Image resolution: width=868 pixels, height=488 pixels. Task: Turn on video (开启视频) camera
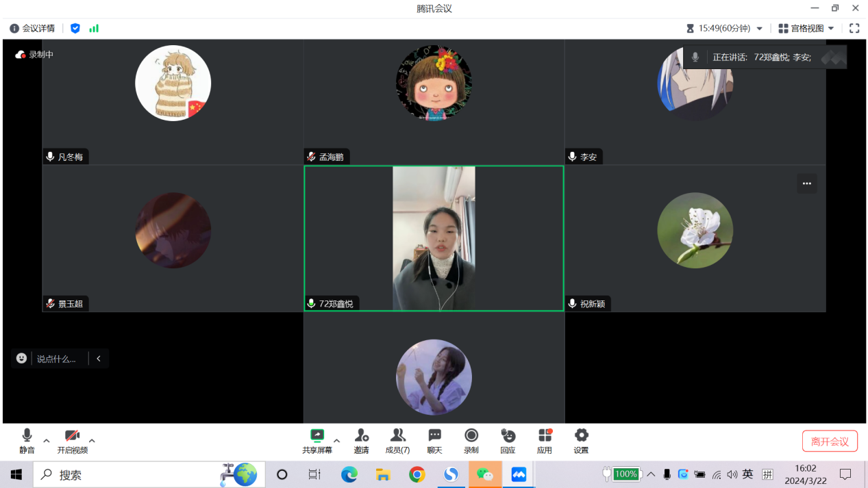72,436
